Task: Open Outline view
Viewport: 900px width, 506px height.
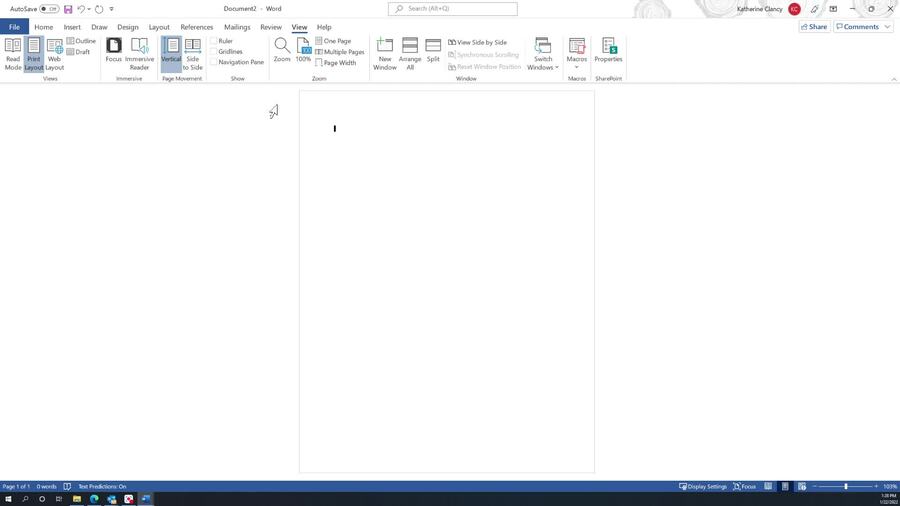Action: [82, 41]
